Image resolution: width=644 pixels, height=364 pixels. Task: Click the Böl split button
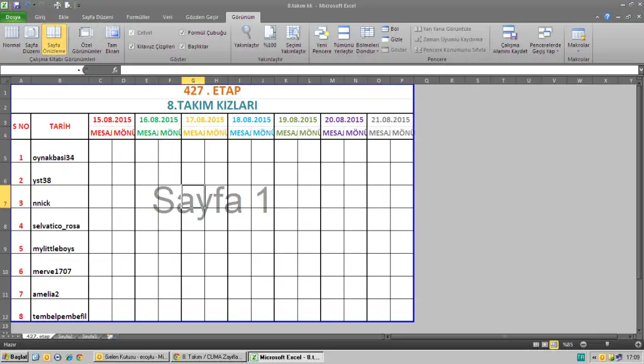tap(391, 29)
